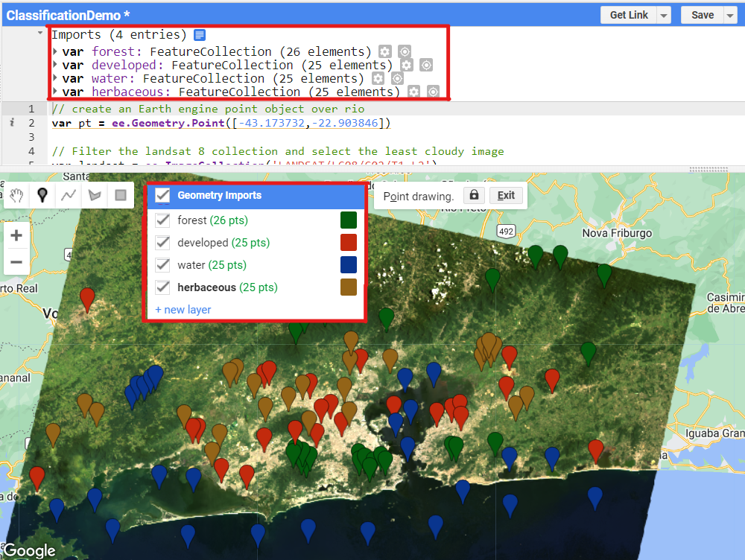Exit point drawing mode
745x560 pixels.
tap(506, 195)
